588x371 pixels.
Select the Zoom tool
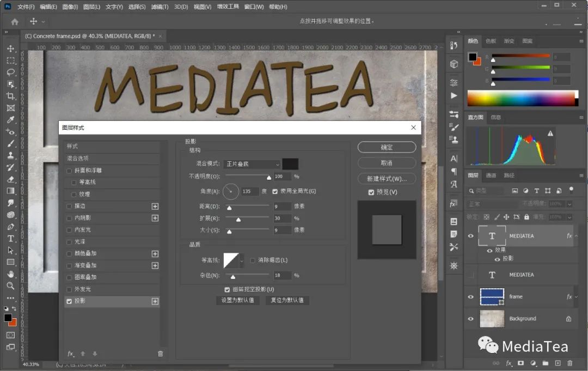[x=10, y=286]
